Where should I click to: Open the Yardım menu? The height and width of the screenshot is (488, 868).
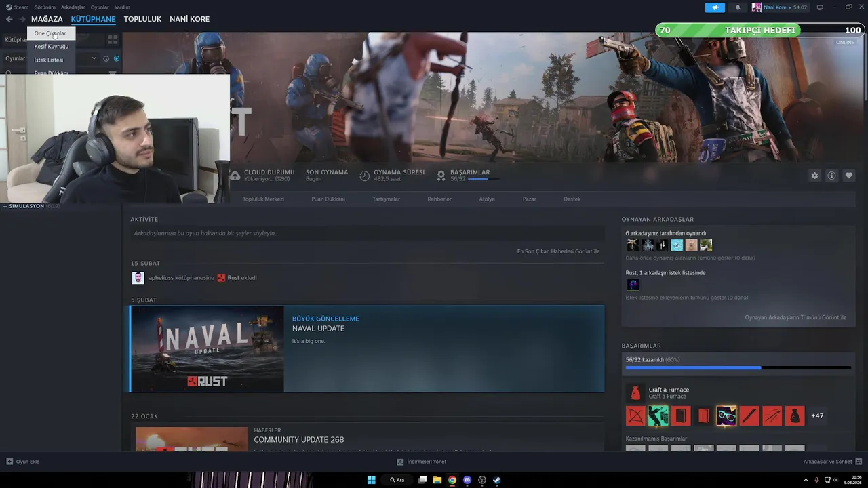coord(122,7)
